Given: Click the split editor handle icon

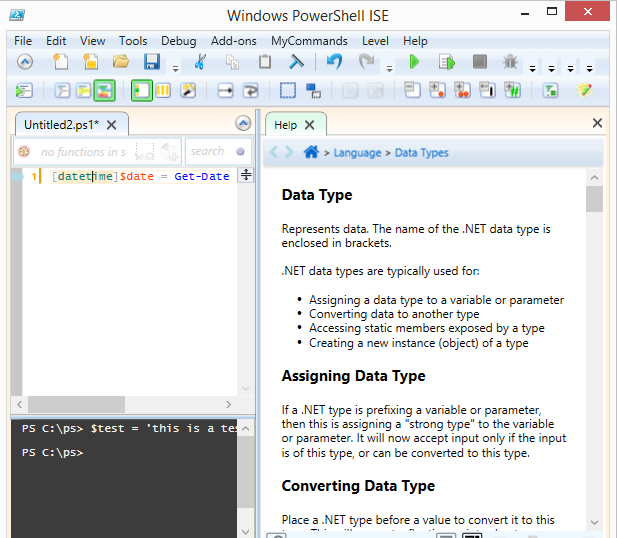Looking at the screenshot, I should 246,174.
